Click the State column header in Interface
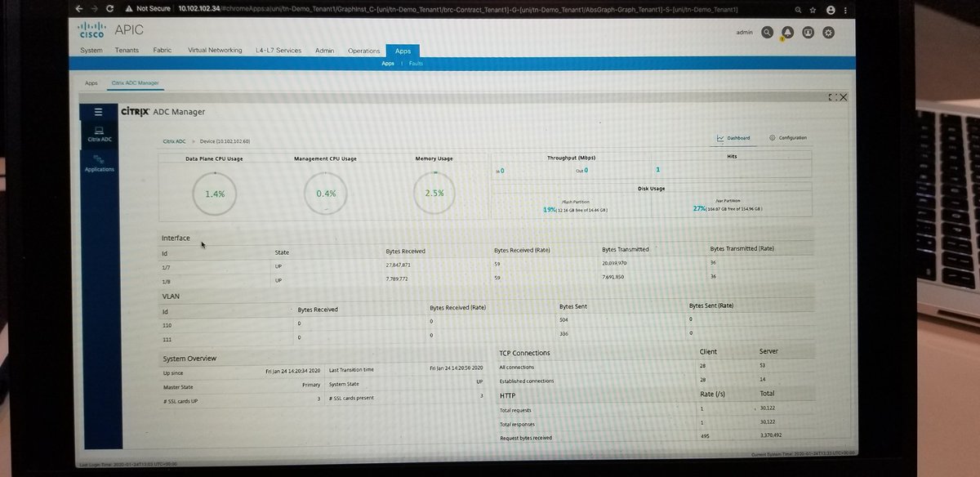980x477 pixels. [x=282, y=252]
